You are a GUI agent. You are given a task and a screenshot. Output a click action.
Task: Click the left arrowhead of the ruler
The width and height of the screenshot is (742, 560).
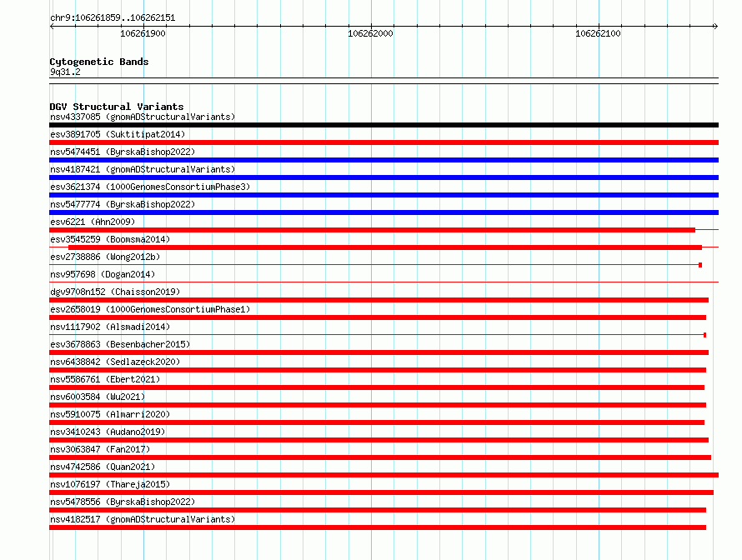click(52, 27)
